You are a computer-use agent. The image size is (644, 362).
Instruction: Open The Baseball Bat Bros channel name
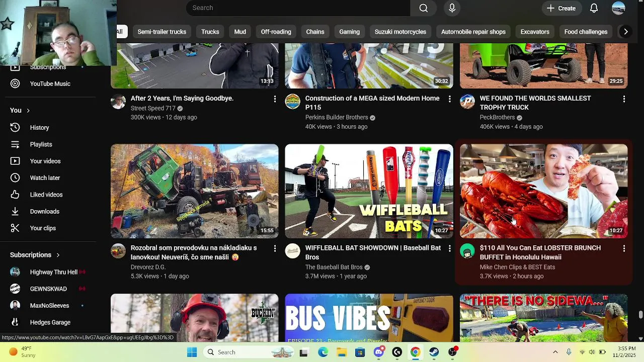334,267
